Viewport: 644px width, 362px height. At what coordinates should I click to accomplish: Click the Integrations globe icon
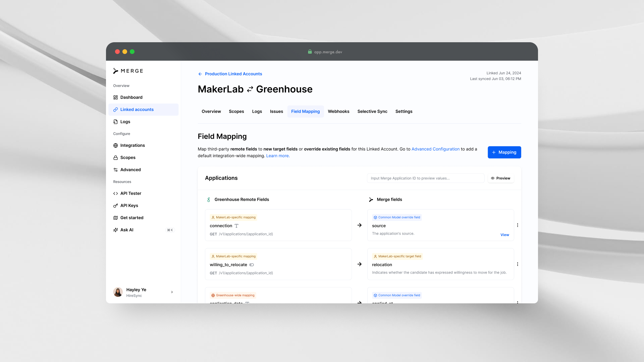(x=115, y=145)
